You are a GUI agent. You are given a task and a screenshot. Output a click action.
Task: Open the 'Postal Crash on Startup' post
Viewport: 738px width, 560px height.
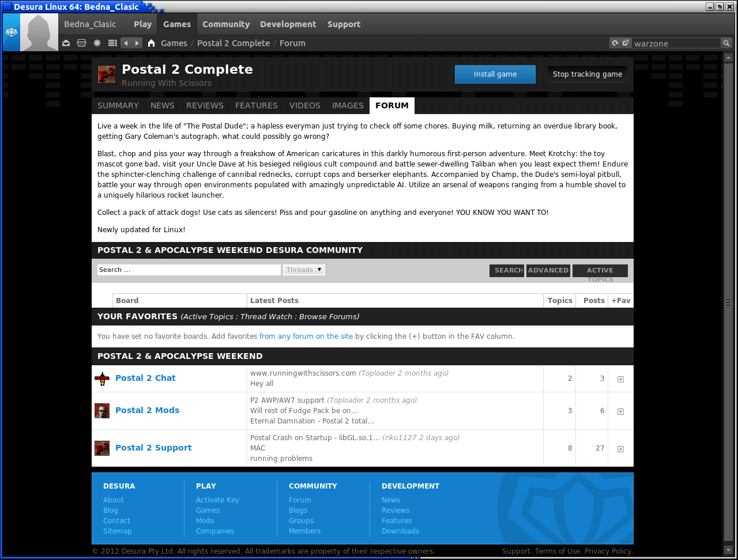(x=315, y=438)
